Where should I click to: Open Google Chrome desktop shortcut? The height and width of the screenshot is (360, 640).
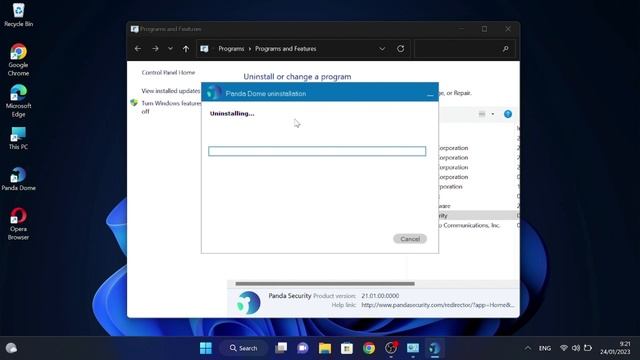point(18,60)
